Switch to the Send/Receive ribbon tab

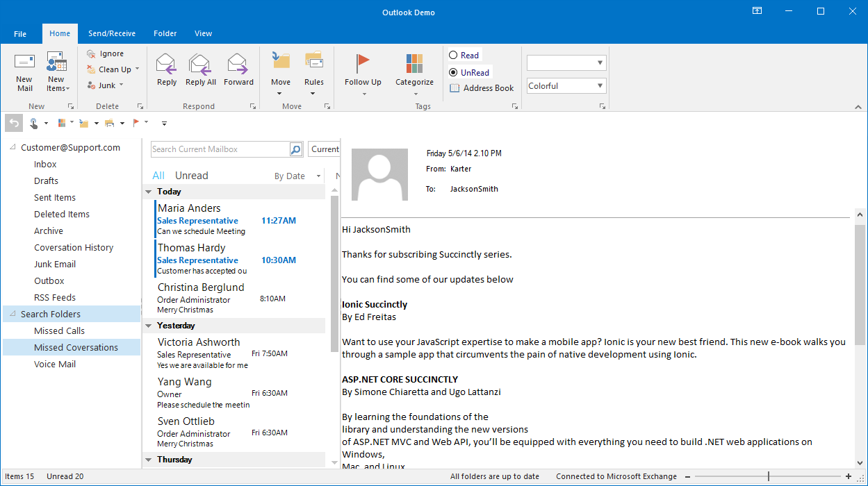(x=112, y=33)
